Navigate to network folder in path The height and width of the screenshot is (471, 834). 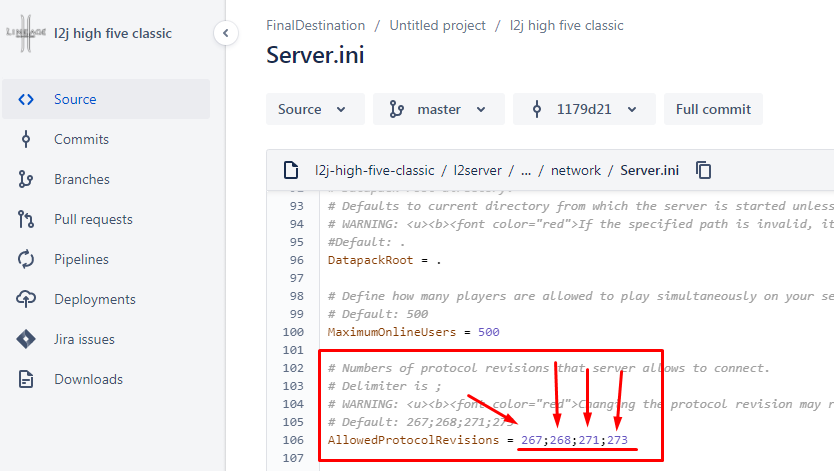[575, 170]
